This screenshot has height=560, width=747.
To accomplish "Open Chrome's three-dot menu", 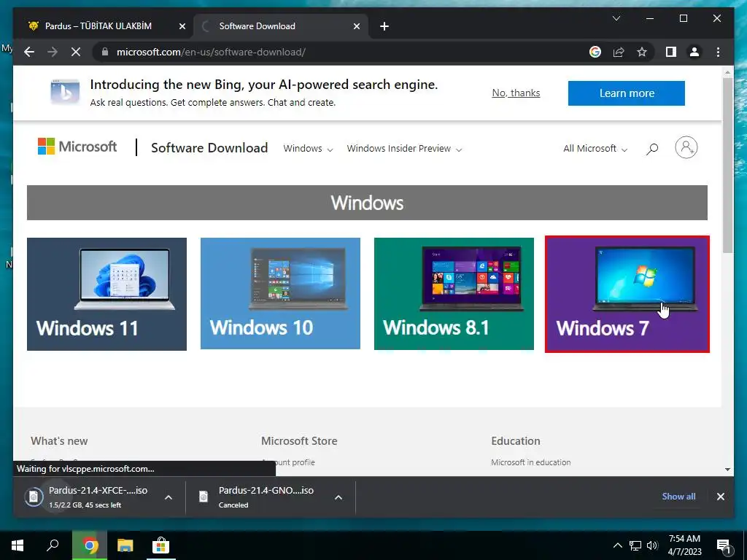I will pyautogui.click(x=718, y=52).
